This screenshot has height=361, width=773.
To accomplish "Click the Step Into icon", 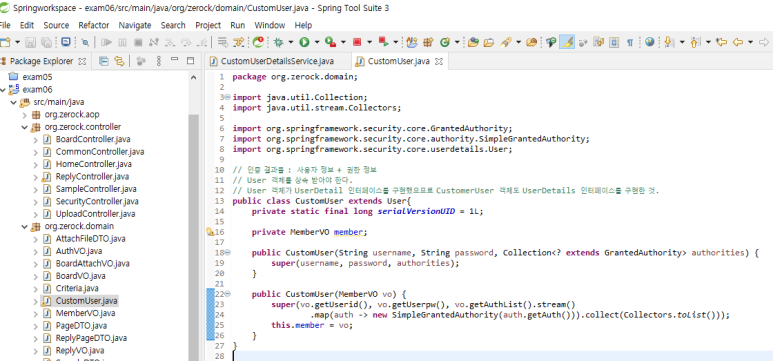I will pos(170,42).
